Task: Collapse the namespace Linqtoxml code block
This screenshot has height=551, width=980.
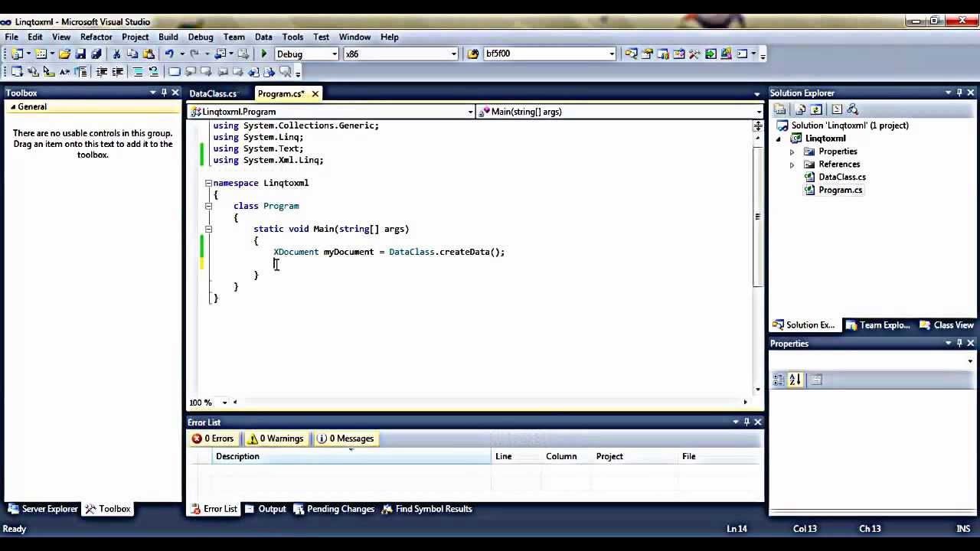Action: pyautogui.click(x=208, y=183)
